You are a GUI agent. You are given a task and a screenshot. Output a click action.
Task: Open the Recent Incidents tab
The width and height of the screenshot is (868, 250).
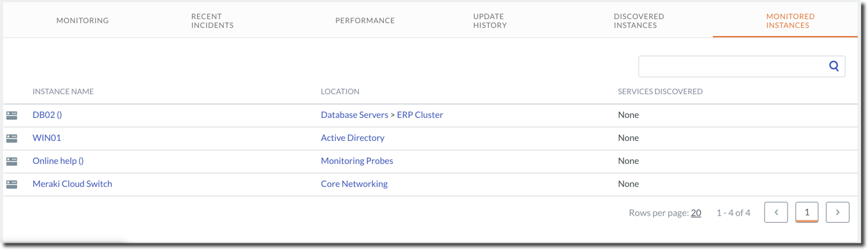pos(212,20)
